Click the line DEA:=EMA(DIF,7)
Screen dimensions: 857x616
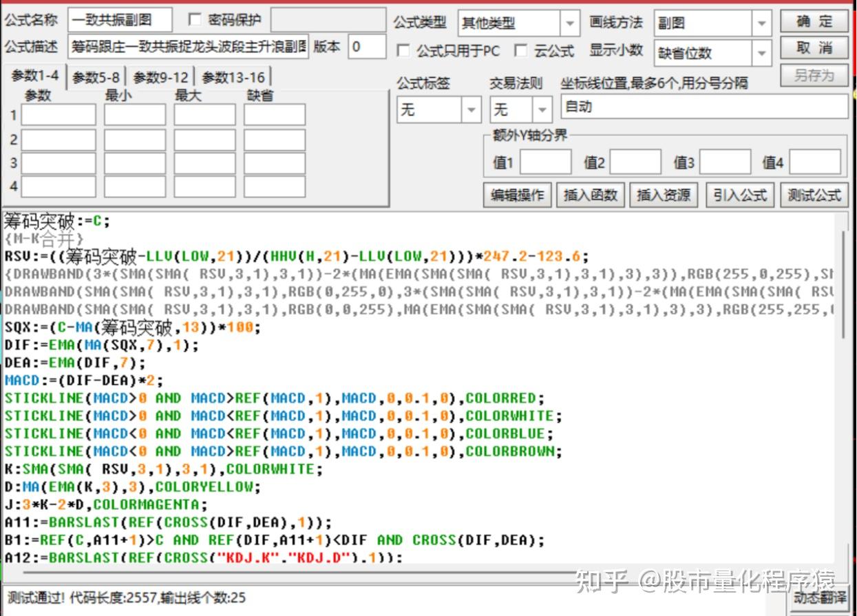coord(75,363)
